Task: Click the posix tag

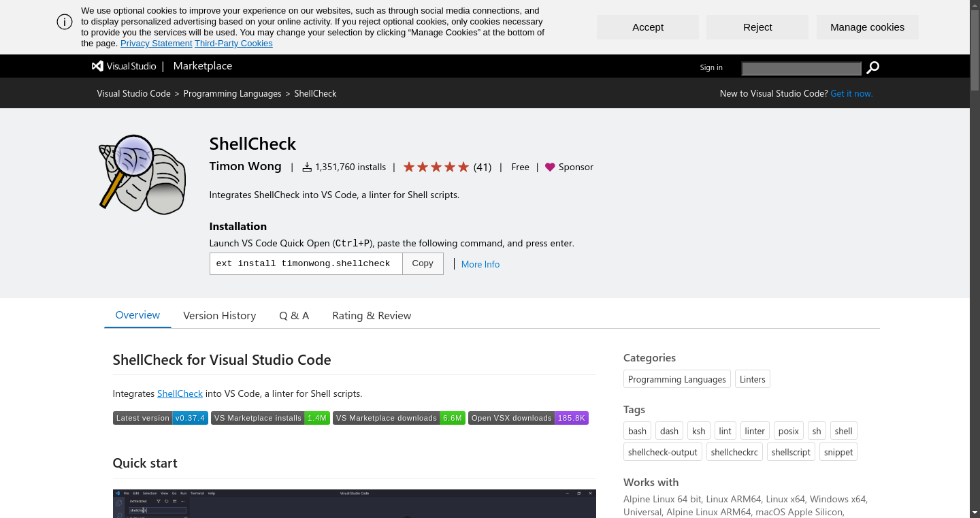Action: click(x=789, y=431)
